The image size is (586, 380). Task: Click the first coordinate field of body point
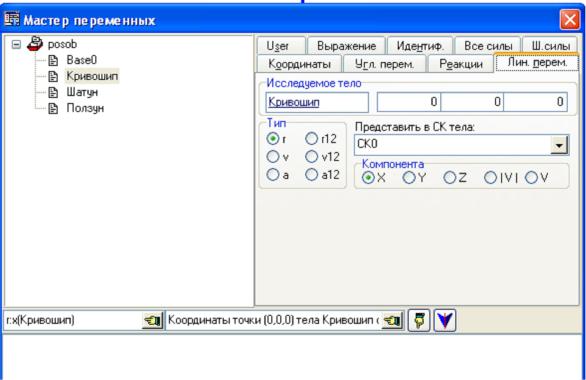pyautogui.click(x=408, y=102)
